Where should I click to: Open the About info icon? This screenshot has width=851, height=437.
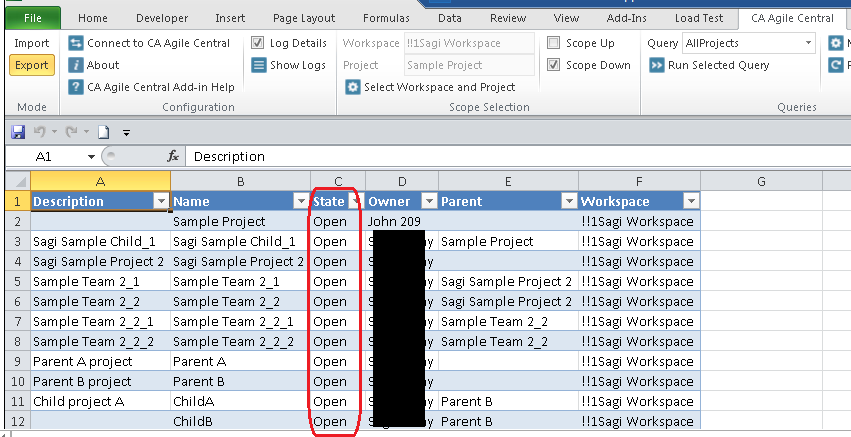tap(76, 65)
